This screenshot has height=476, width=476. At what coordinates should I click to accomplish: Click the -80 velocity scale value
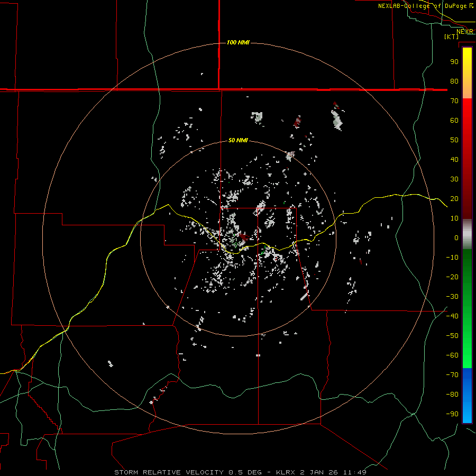[x=452, y=395]
